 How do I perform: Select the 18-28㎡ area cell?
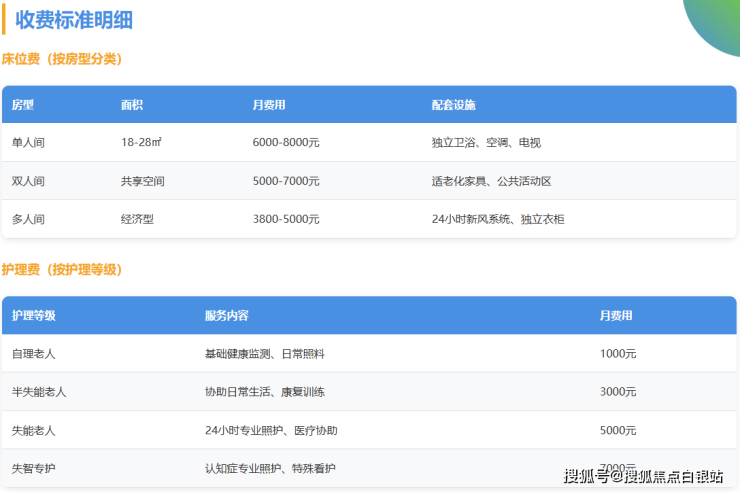(x=141, y=143)
